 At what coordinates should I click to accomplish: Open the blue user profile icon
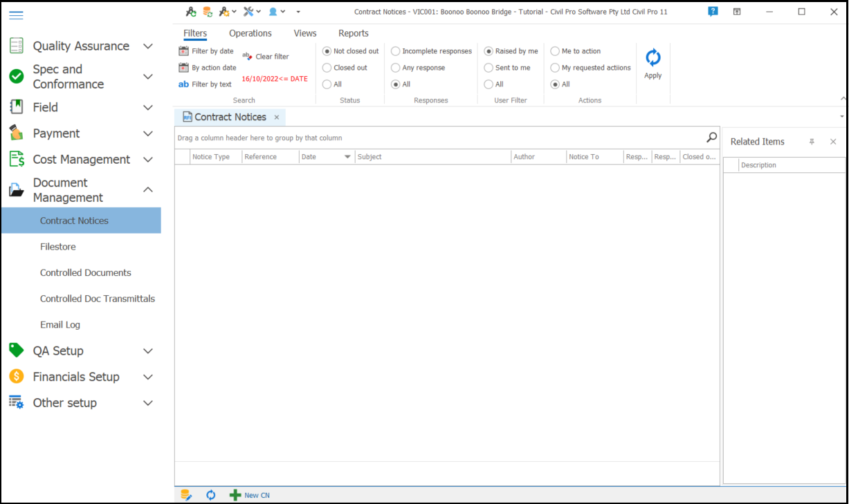273,12
